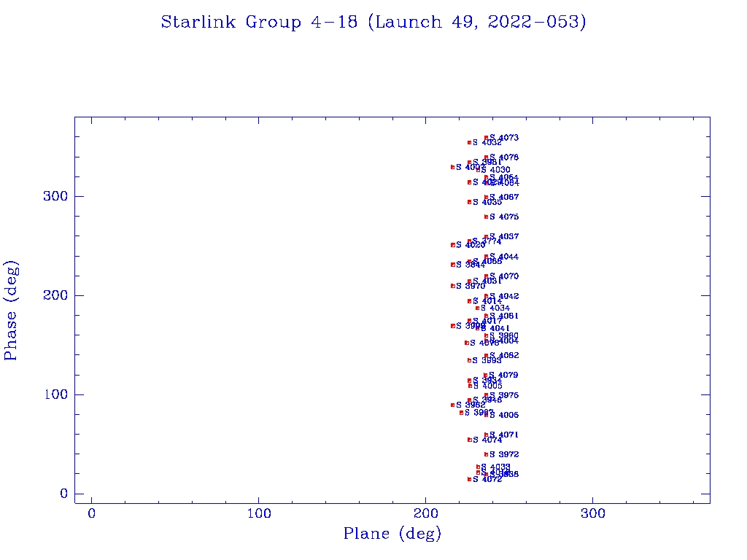
Task: Click the "S 4020" satellite label
Action: click(x=471, y=245)
